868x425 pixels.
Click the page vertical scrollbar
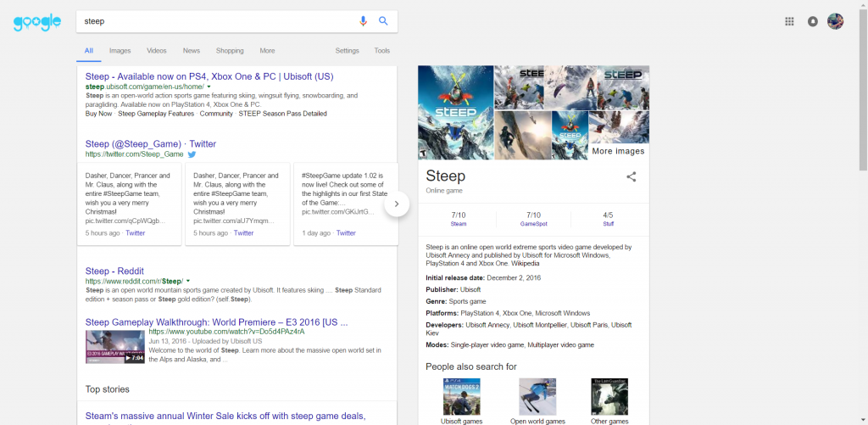863,89
